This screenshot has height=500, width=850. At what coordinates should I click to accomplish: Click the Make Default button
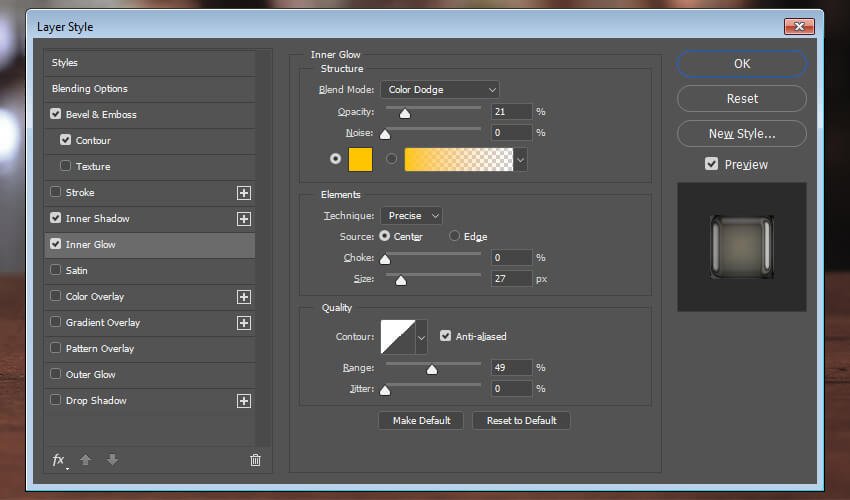421,421
